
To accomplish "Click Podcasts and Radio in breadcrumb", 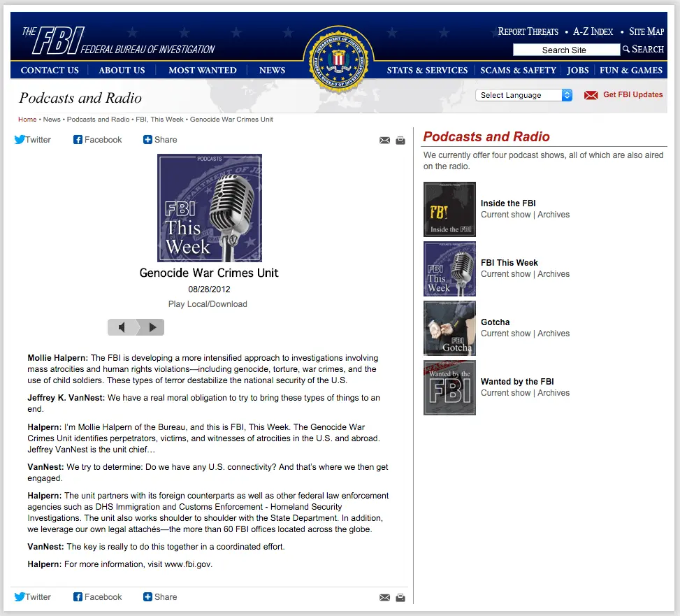I will 98,120.
